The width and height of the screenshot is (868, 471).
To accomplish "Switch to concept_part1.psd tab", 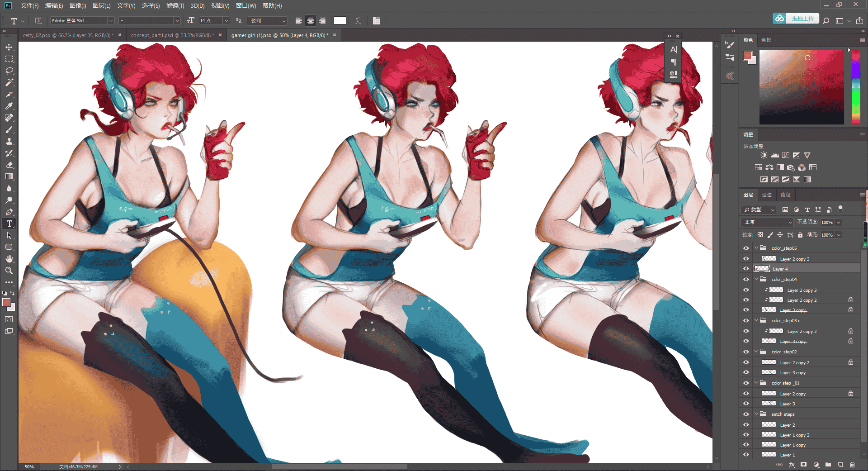I will coord(172,35).
